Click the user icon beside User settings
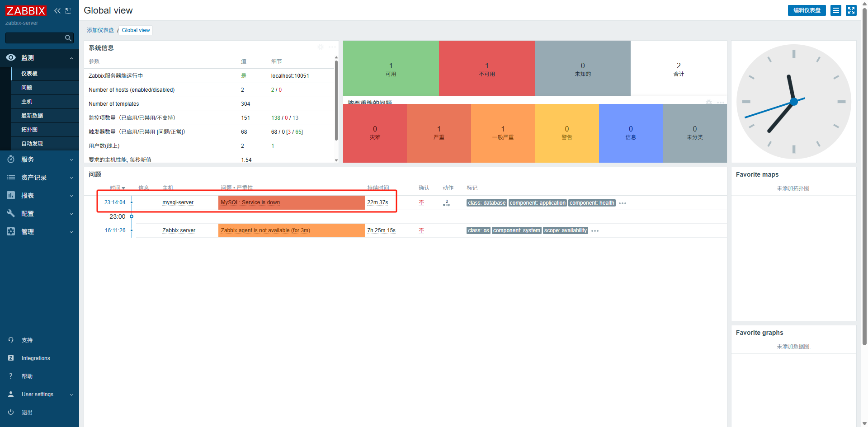 pyautogui.click(x=11, y=394)
